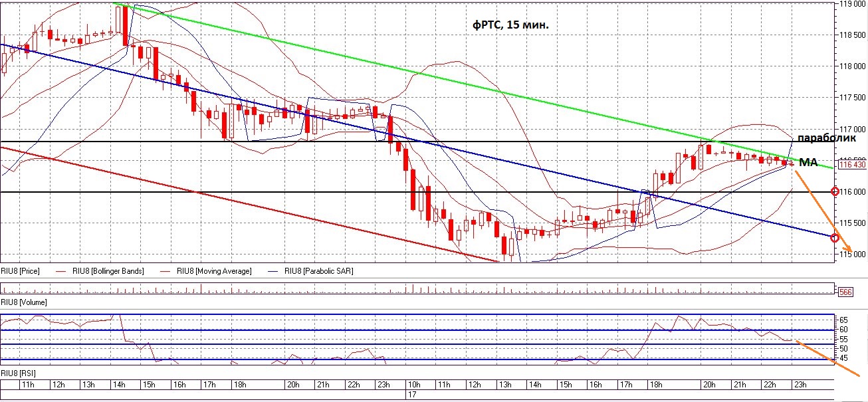Viewport: 868px width, 402px height.
Task: Click the 118 000 price axis label
Action: coord(853,66)
